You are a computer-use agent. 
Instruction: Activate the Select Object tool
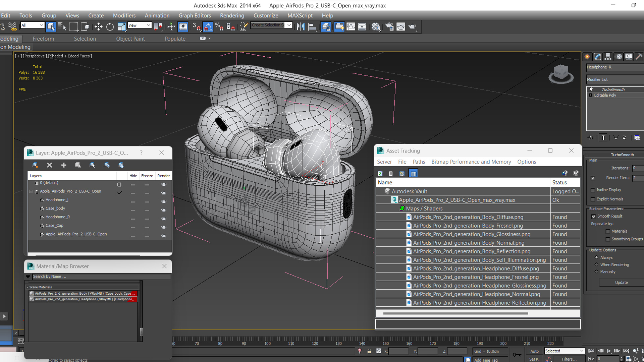(51, 26)
